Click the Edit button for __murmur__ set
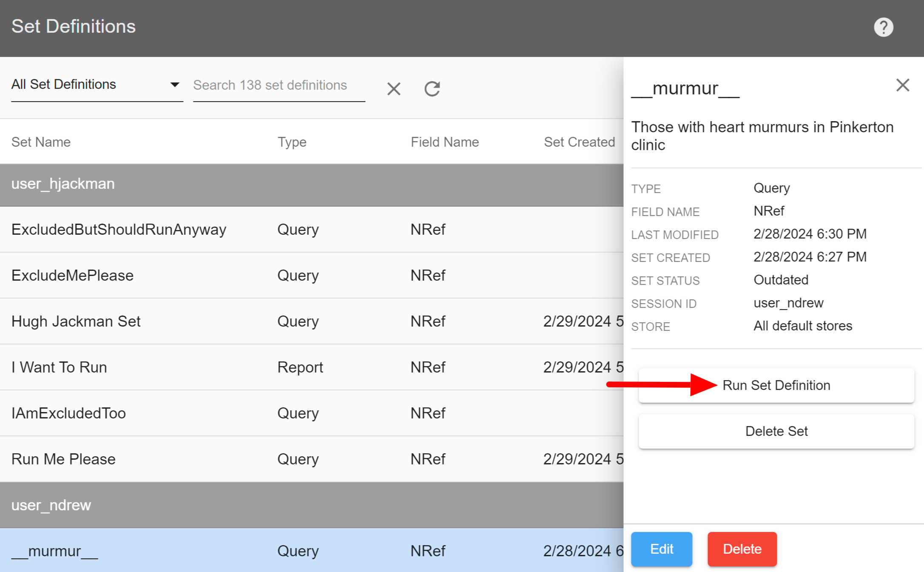 coord(661,548)
